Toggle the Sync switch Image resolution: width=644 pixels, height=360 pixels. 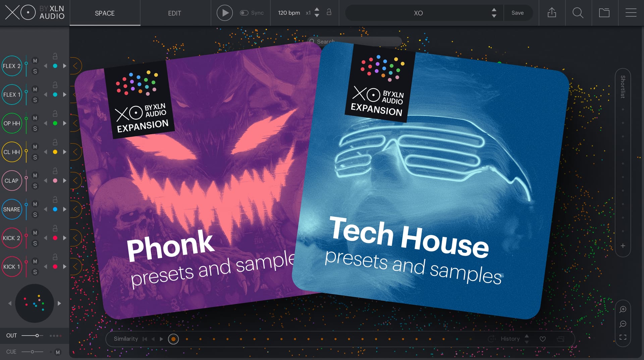coord(244,13)
